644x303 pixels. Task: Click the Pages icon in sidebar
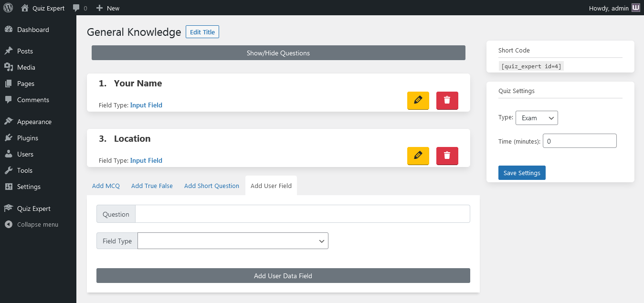(x=9, y=84)
